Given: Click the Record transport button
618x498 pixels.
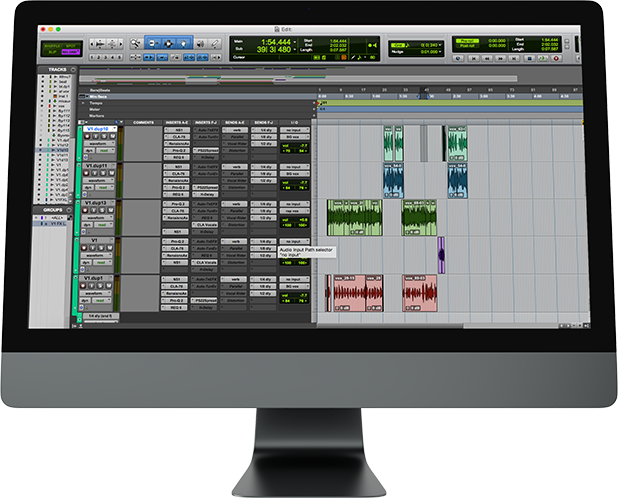Looking at the screenshot, I should tap(556, 58).
